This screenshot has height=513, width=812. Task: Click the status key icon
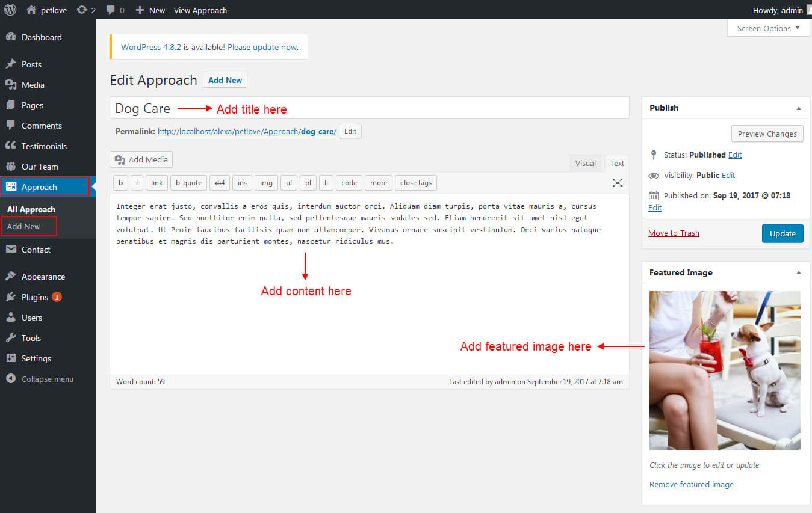coord(654,155)
